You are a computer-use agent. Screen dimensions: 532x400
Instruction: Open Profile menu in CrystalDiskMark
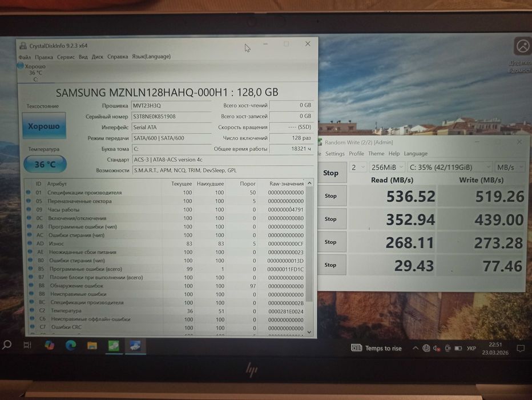click(356, 154)
